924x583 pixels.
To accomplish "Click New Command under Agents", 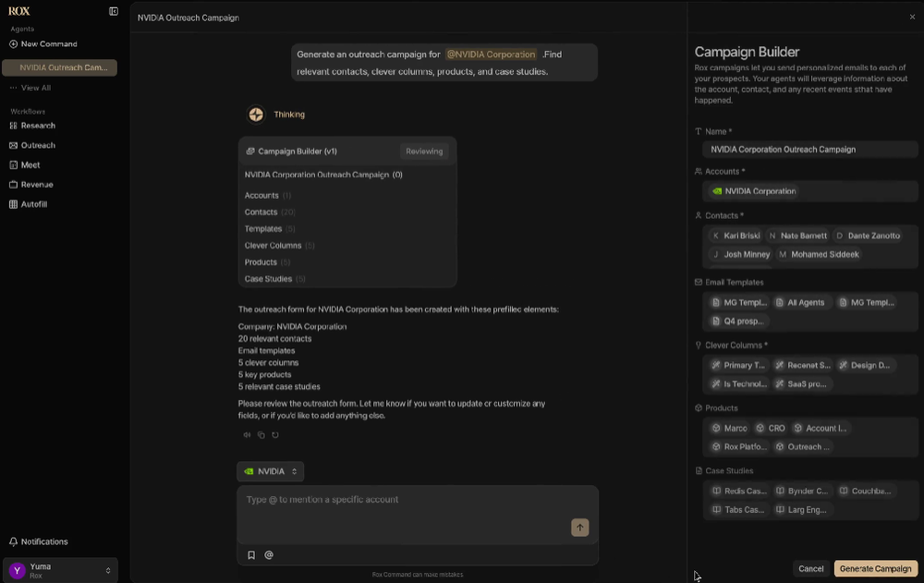I will point(46,43).
